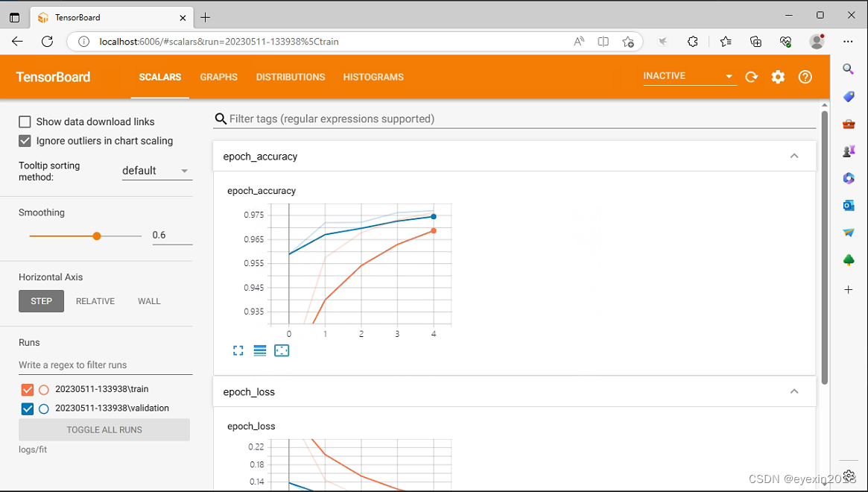
Task: Fit epoch_accuracy chart domain to data
Action: click(282, 350)
